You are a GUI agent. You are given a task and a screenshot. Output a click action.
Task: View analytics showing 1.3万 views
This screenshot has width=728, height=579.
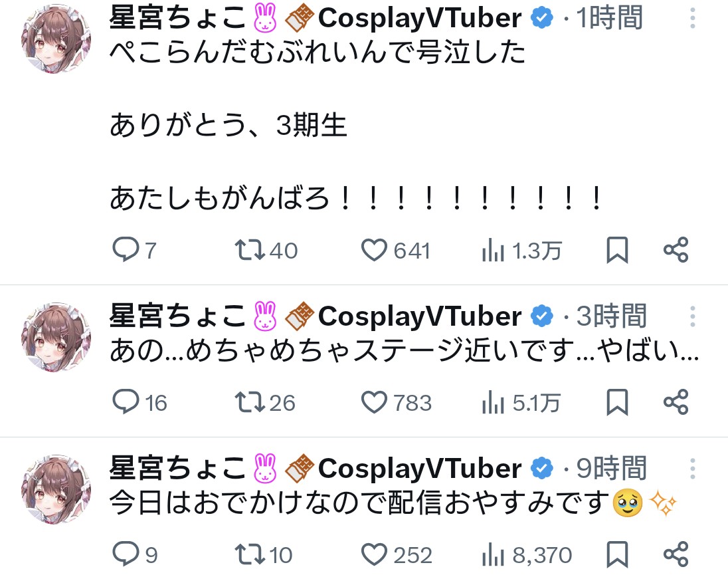click(x=492, y=250)
